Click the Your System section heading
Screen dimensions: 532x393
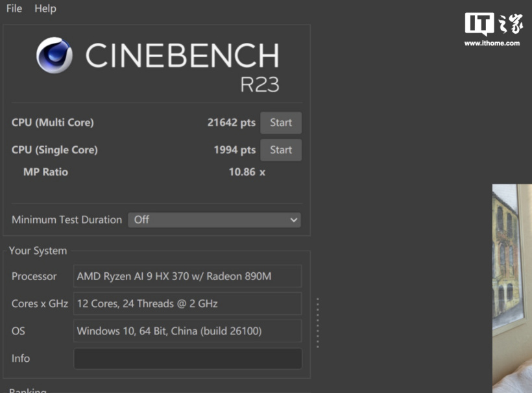click(x=38, y=251)
